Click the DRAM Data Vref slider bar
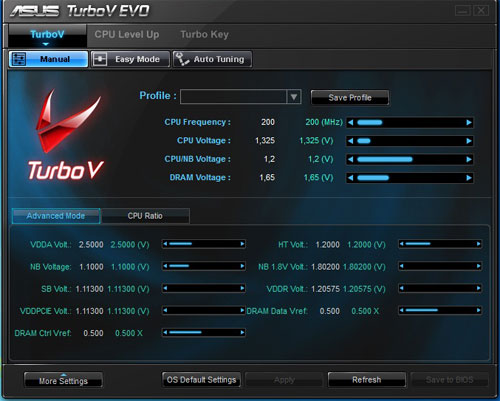 tap(440, 310)
